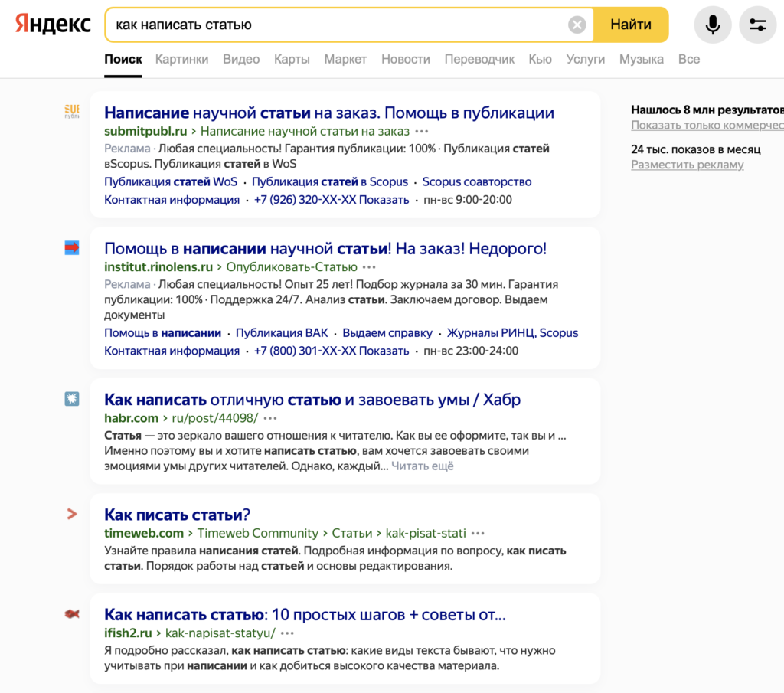Click 'Нашлось 8 млн результатов' text
Screen dimensions: 784x693
click(x=707, y=110)
